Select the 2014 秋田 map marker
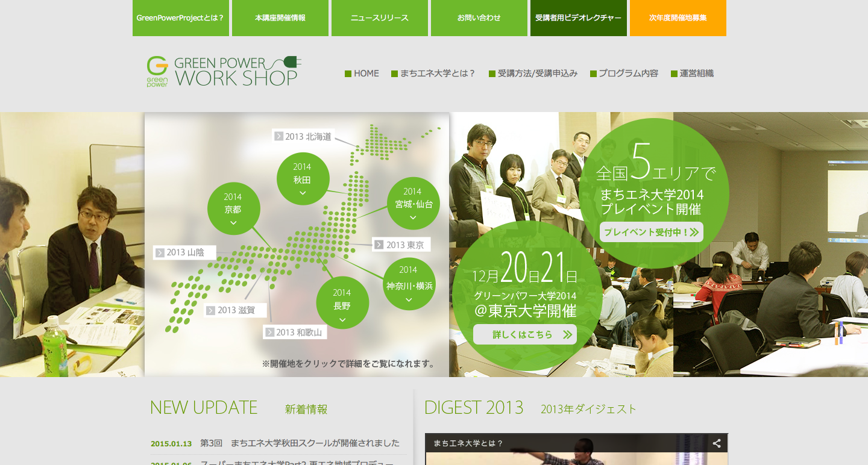 (x=303, y=178)
